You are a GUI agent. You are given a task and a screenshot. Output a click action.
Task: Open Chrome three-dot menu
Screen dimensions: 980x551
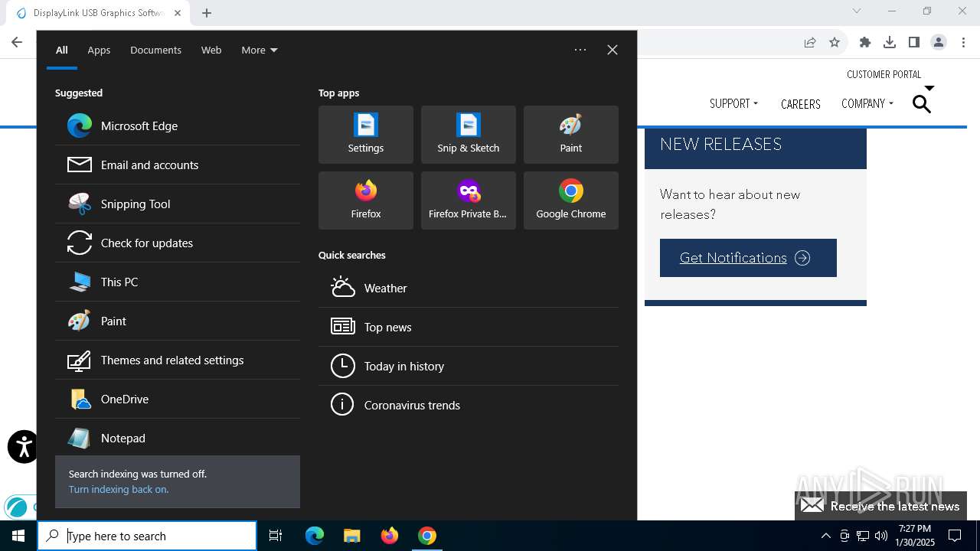click(x=963, y=43)
